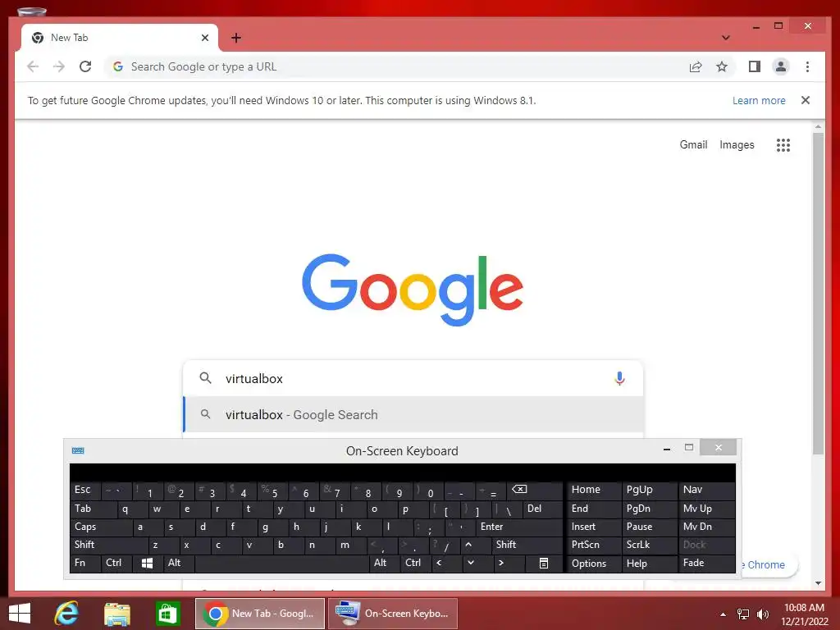Toggle Caps key on On-Screen Keyboard
This screenshot has width=840, height=630.
click(x=101, y=527)
